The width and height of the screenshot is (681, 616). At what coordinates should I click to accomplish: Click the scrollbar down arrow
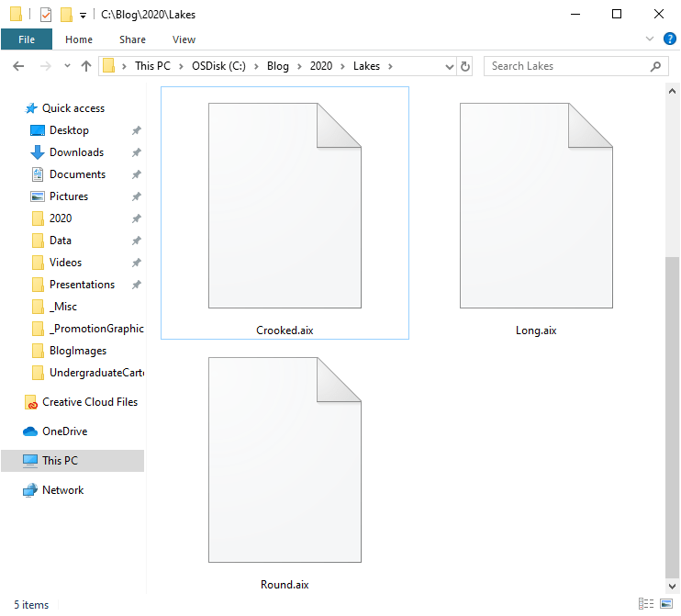coord(672,586)
